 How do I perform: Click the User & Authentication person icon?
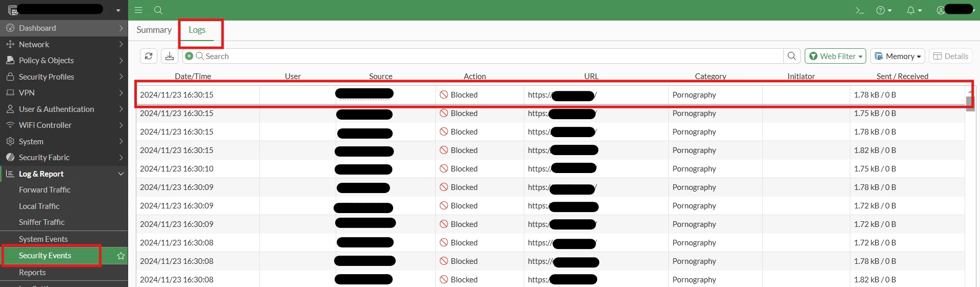(x=10, y=109)
